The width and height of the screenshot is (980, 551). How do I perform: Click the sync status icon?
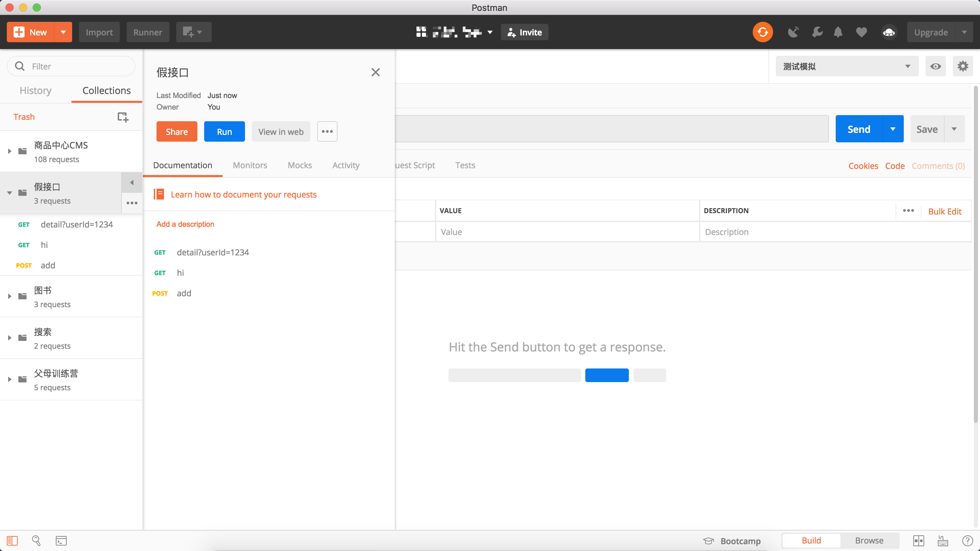762,32
